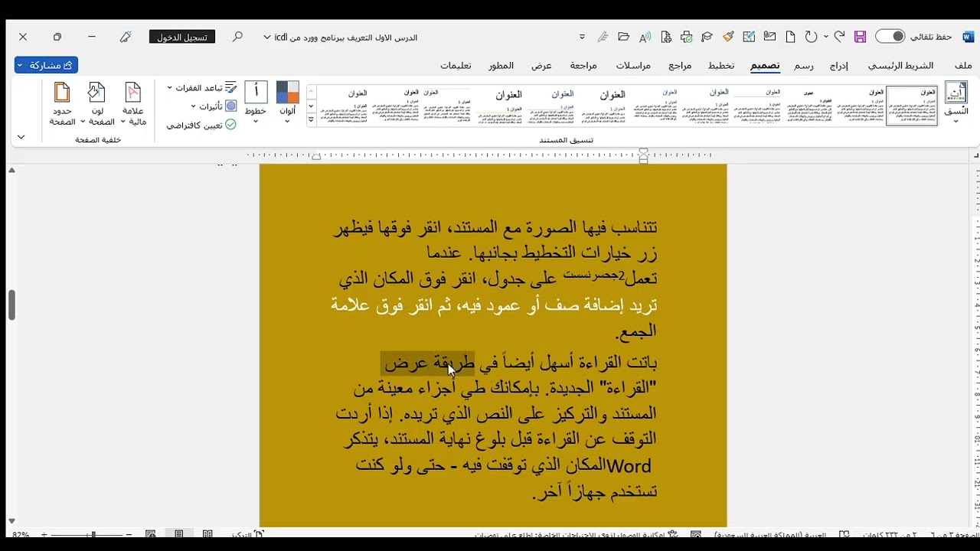Switch to the Layout tab (تخطيط)
This screenshot has width=980, height=551.
tap(721, 66)
